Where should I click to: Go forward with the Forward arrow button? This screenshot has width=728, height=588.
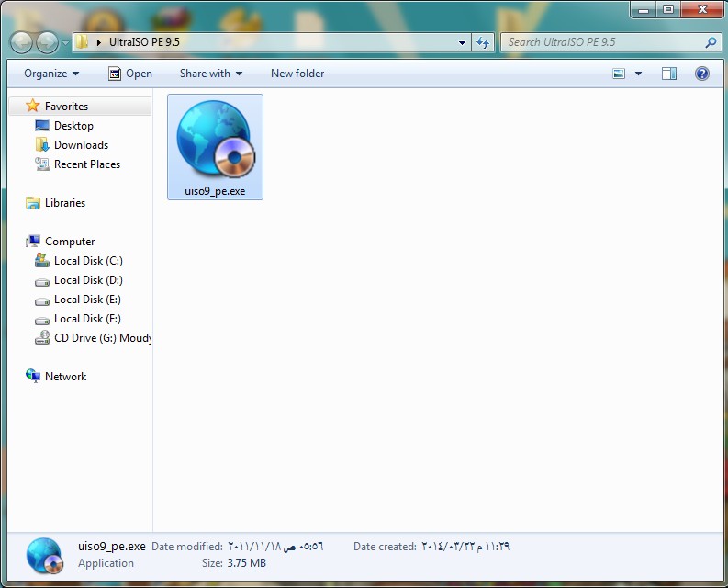[48, 43]
